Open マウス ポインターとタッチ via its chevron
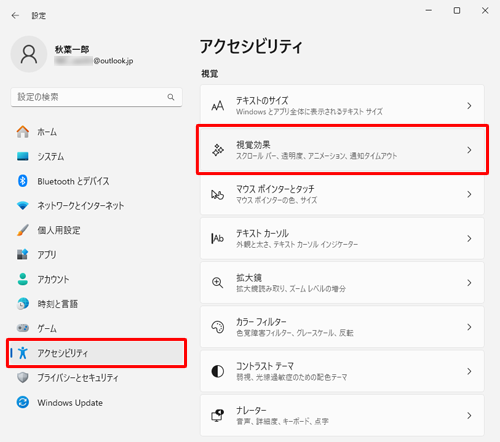Image resolution: width=500 pixels, height=442 pixels. click(469, 194)
